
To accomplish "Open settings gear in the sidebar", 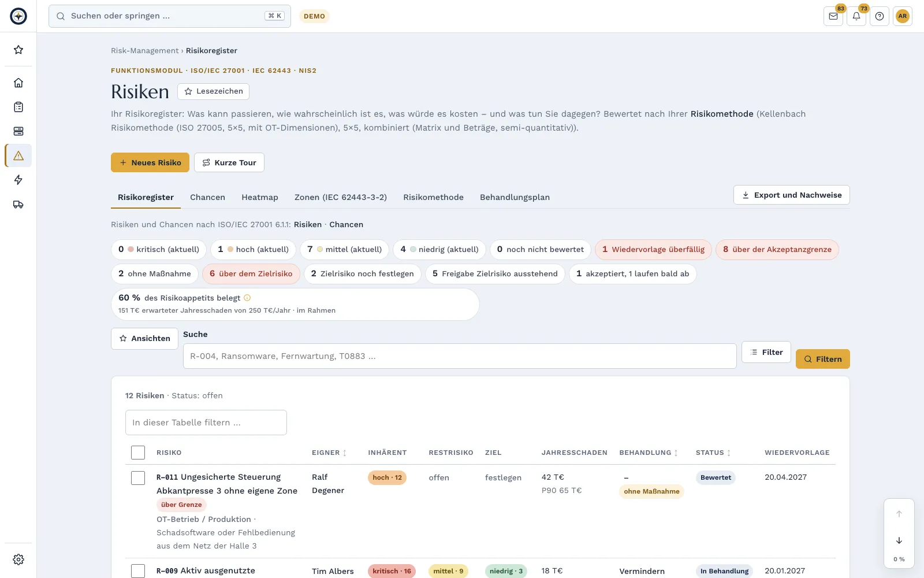I will tap(18, 560).
